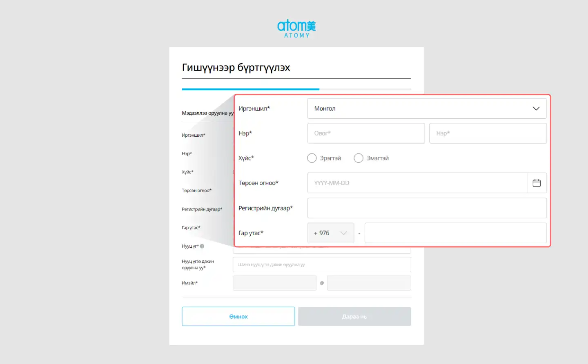Click the blue registration progress bar

250,89
